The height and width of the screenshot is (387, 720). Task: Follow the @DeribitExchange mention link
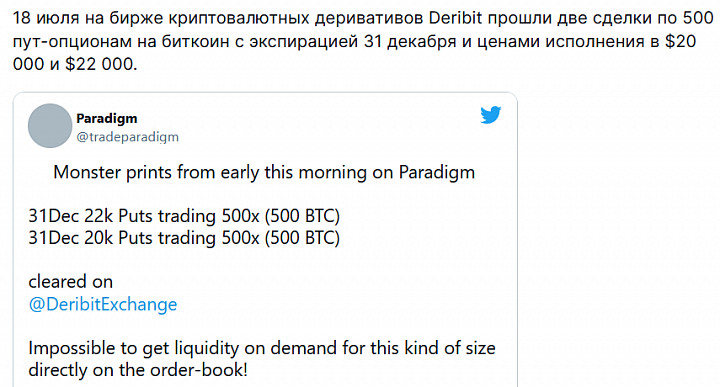(103, 304)
